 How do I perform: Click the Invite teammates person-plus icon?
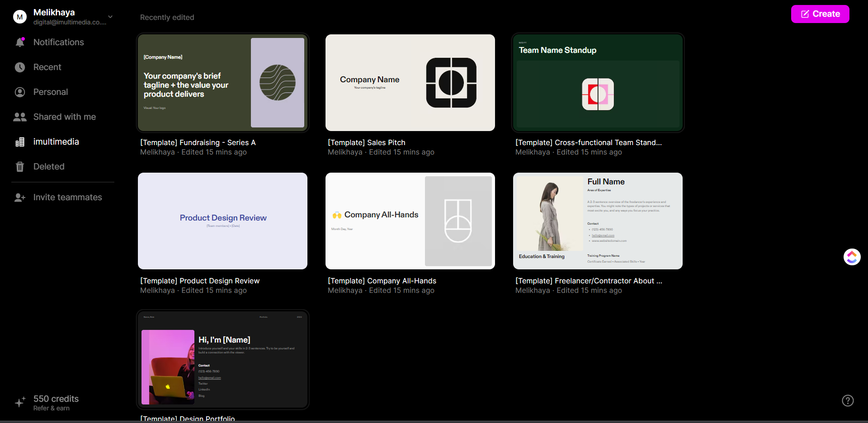(x=20, y=197)
